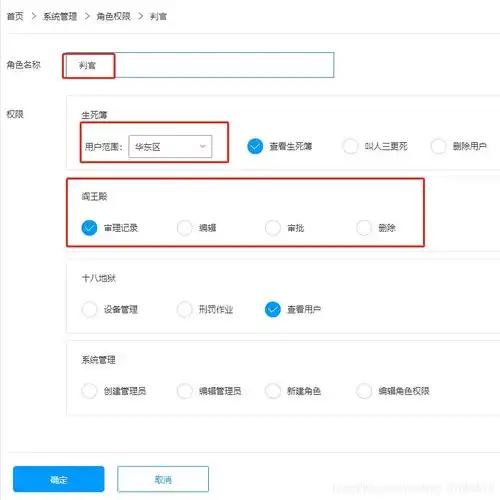500x500 pixels.
Task: Open the 系统管理 breadcrumb
Action: click(60, 16)
